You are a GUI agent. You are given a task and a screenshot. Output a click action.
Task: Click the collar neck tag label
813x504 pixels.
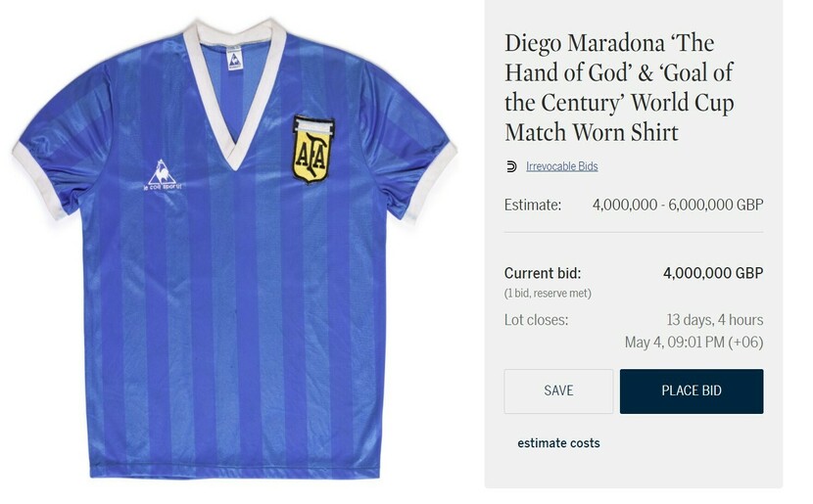234,59
